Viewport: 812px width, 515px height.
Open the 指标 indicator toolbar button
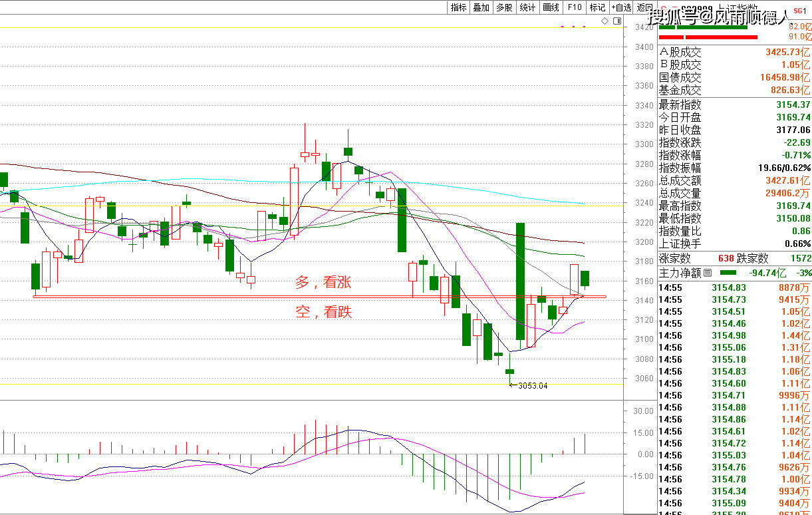(458, 7)
